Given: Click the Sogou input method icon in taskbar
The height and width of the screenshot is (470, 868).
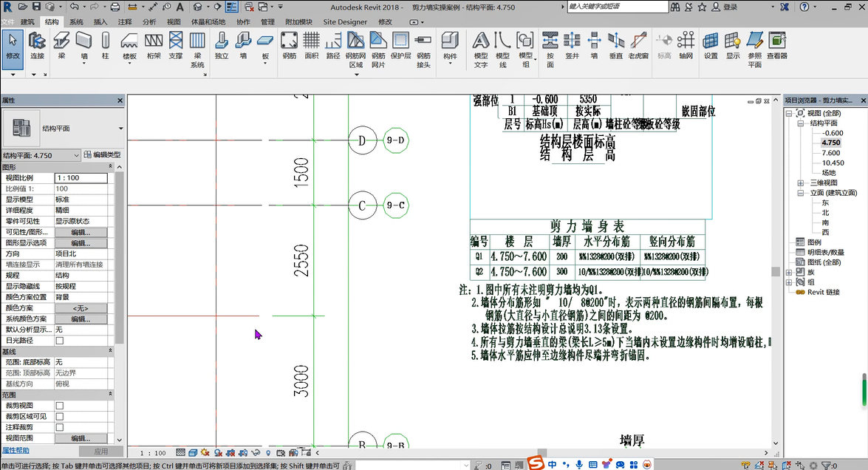Looking at the screenshot, I should [x=536, y=463].
